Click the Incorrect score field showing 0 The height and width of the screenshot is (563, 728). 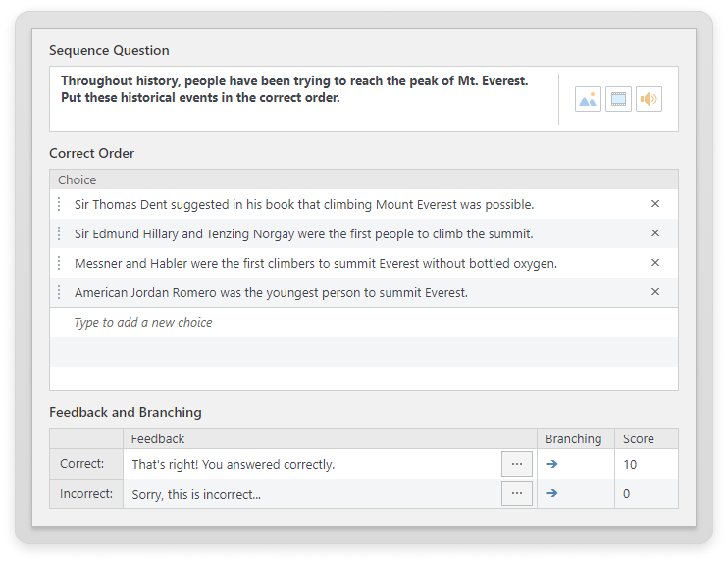click(646, 493)
